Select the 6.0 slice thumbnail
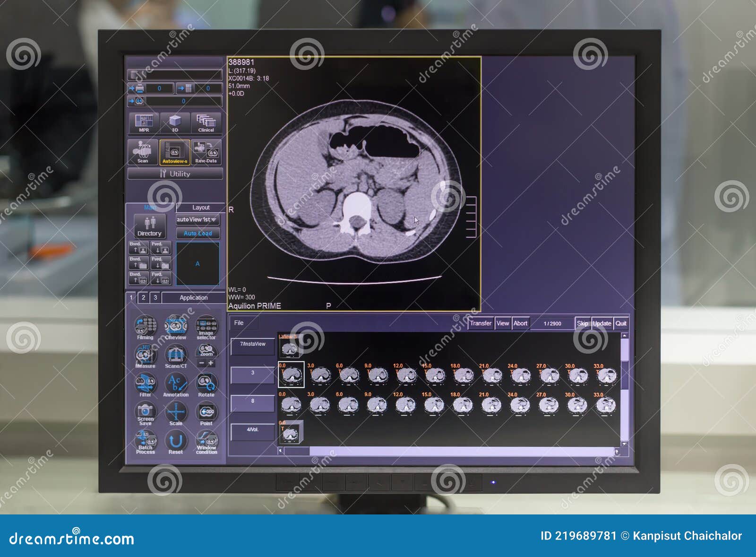This screenshot has height=557, width=756. tap(349, 375)
